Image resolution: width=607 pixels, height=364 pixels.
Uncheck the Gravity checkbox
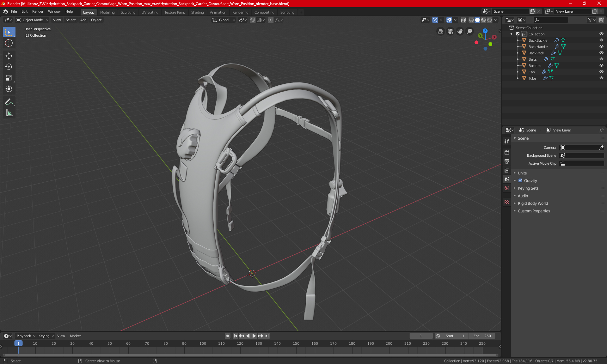(520, 181)
